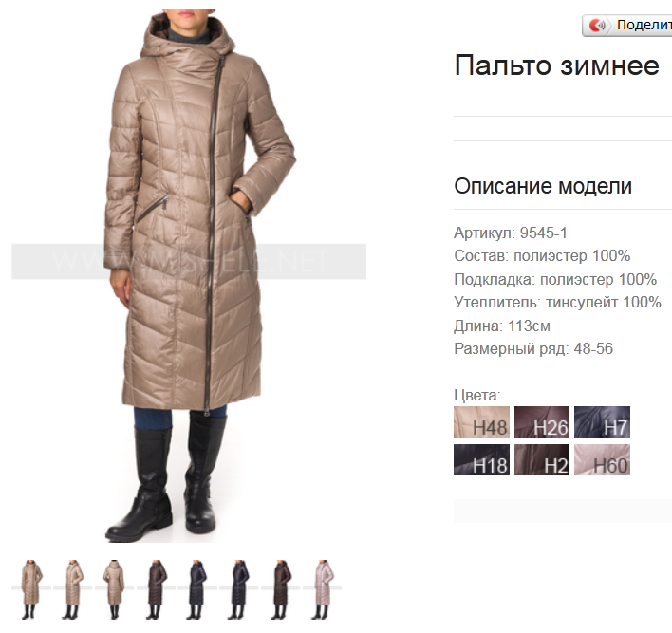The height and width of the screenshot is (633, 672).
Task: Show the sixth thumbnail, dark navy coat
Action: coord(239,589)
